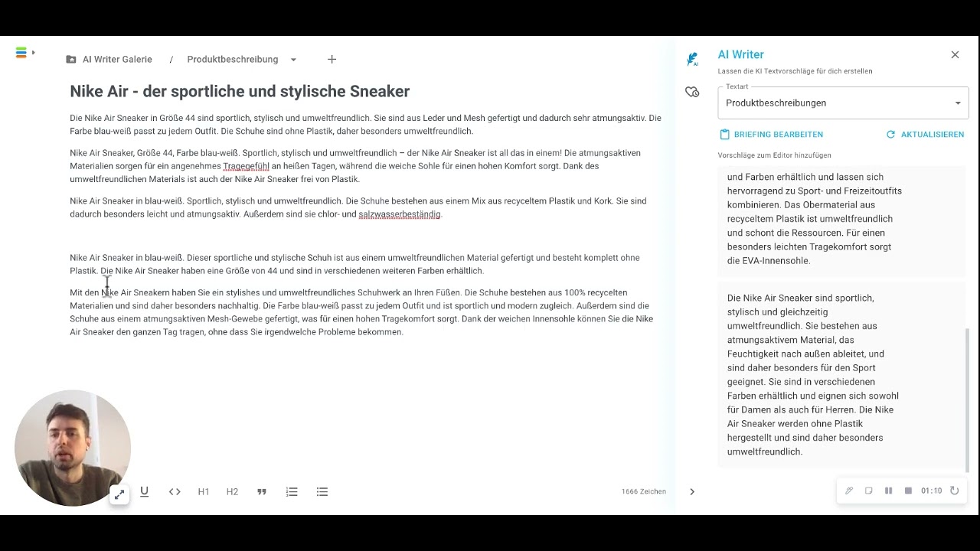
Task: Click the recording timer 01:10
Action: [932, 491]
